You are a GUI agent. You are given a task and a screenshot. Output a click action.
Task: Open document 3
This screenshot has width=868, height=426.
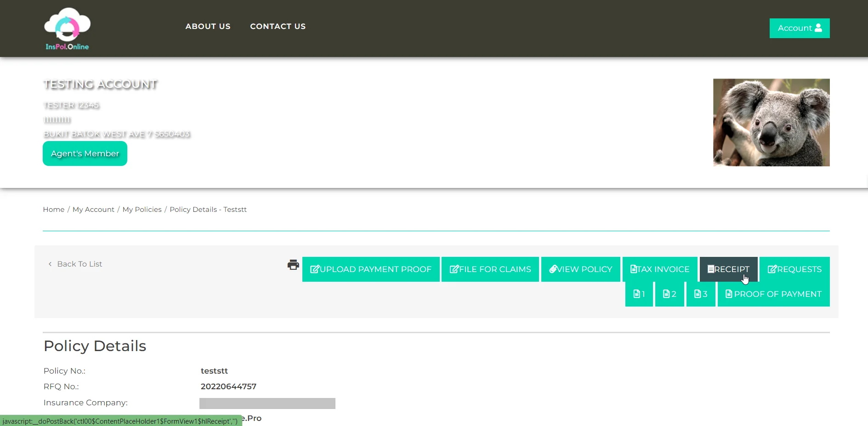click(701, 294)
